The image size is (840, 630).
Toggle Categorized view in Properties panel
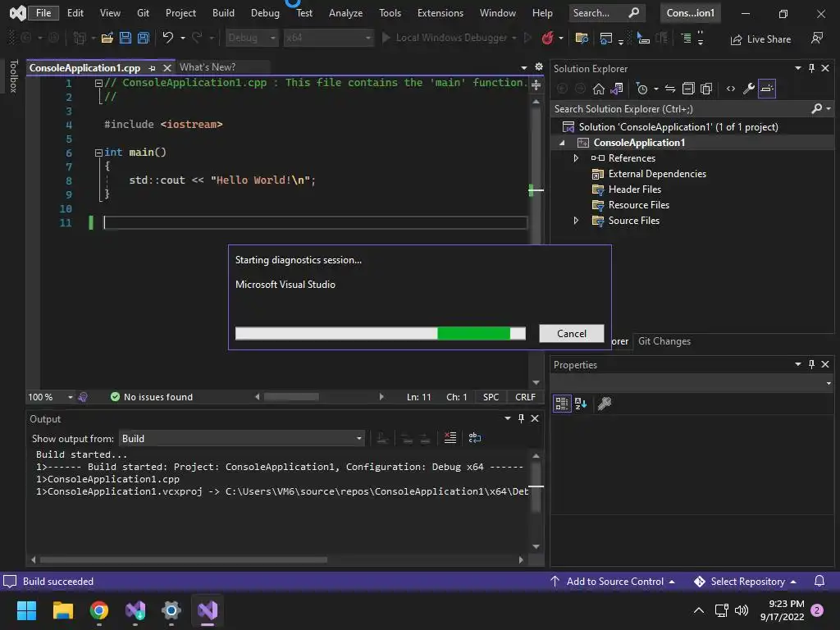[x=562, y=404]
